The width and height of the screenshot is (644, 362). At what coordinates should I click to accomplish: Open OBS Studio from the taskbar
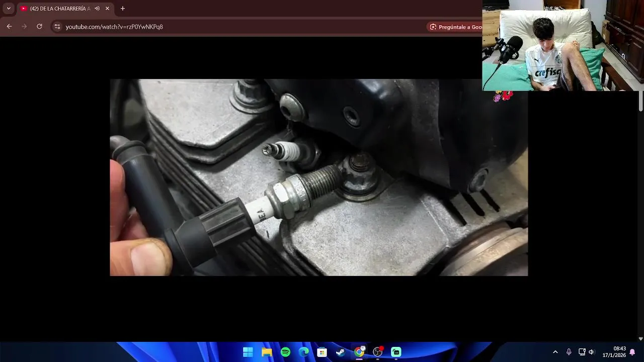378,352
